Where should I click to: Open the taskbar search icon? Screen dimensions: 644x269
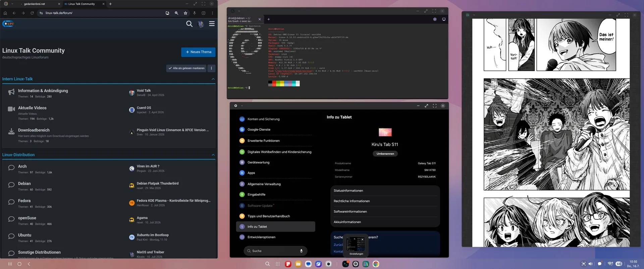coord(267,264)
